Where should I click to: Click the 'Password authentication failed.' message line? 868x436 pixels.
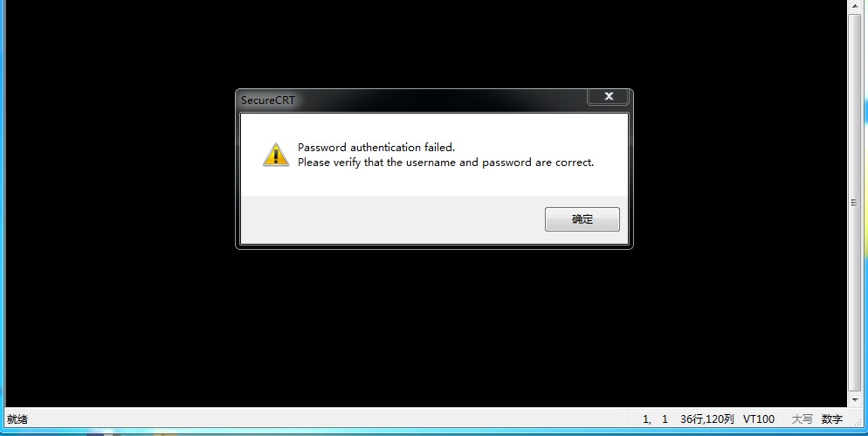376,148
